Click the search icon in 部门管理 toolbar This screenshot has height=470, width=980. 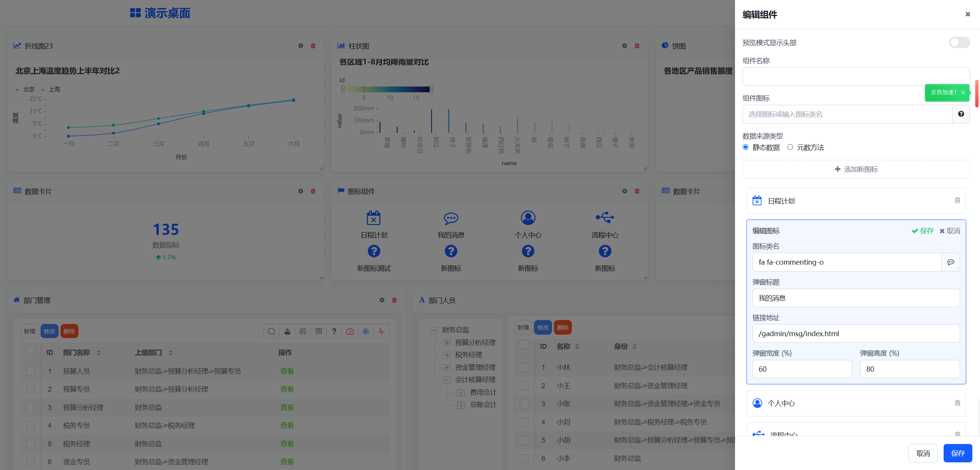point(271,331)
